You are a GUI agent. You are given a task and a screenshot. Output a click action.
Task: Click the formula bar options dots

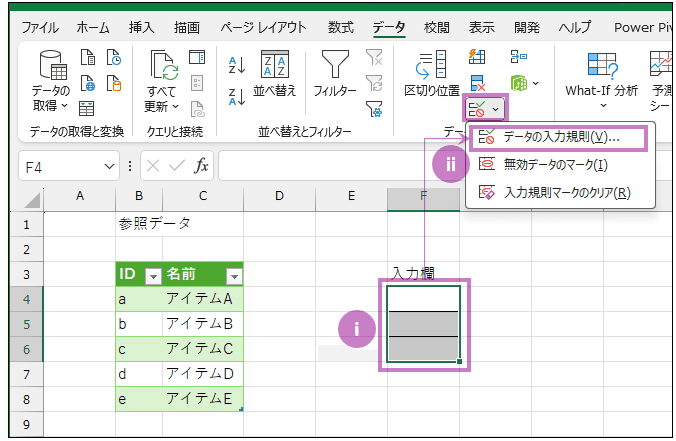pos(130,166)
